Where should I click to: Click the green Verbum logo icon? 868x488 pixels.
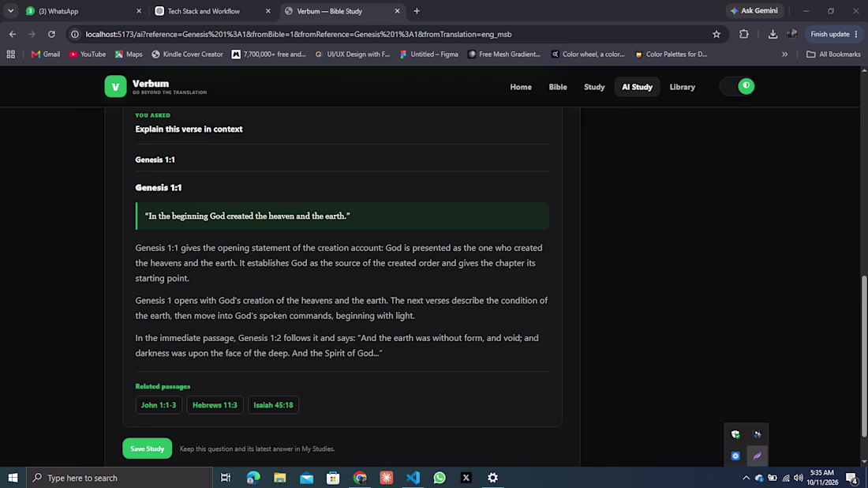pos(115,86)
